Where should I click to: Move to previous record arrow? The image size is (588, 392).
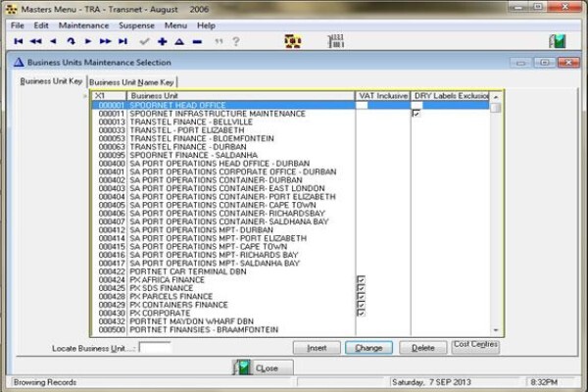(x=53, y=41)
